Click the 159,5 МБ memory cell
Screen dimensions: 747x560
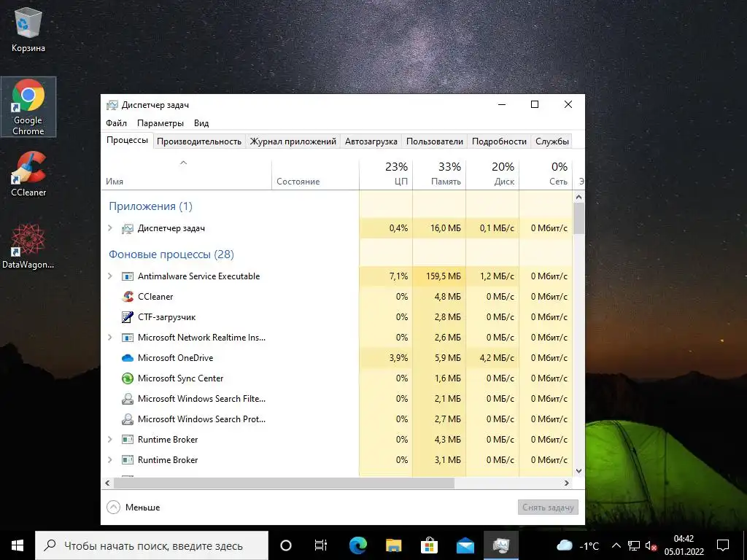tap(439, 276)
